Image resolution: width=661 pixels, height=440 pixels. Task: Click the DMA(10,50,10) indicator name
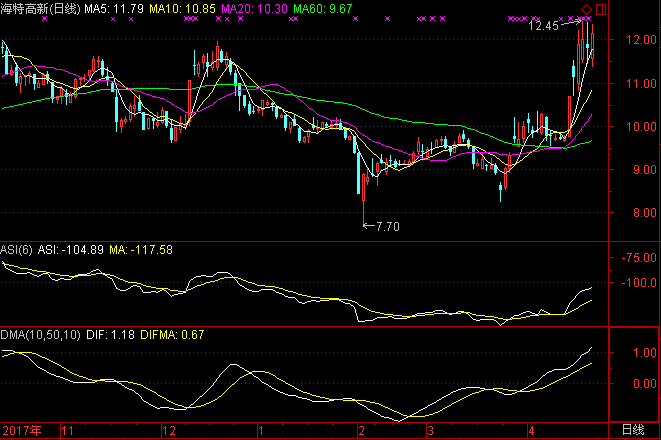[39, 335]
